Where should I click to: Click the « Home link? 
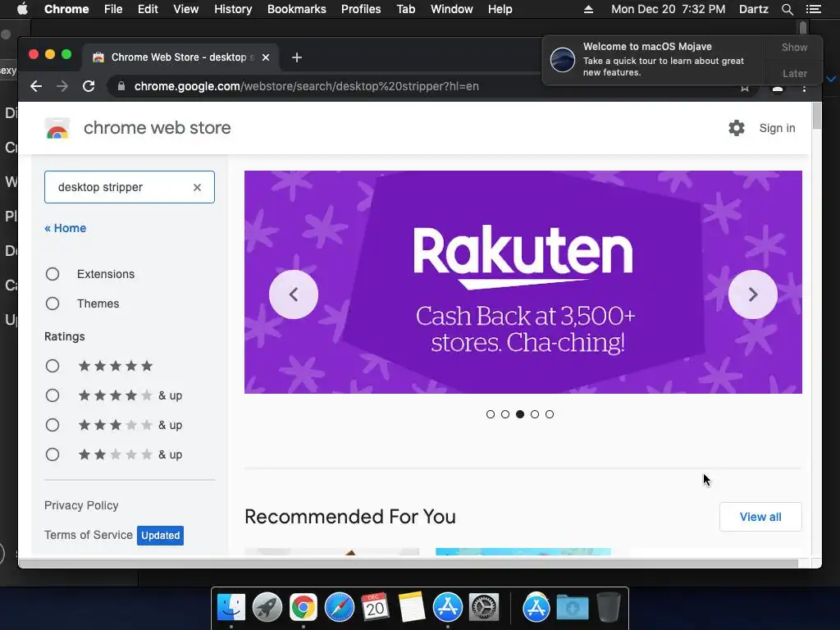[66, 228]
